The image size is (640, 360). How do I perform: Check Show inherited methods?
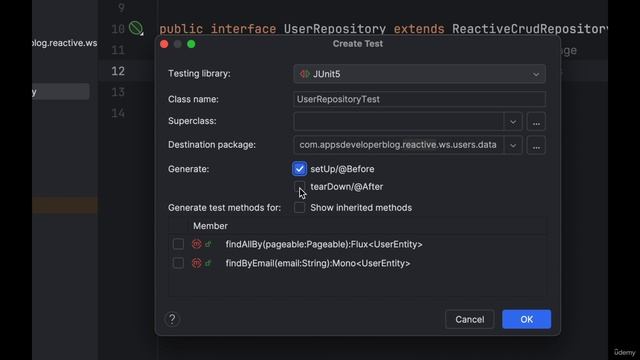[x=299, y=207]
